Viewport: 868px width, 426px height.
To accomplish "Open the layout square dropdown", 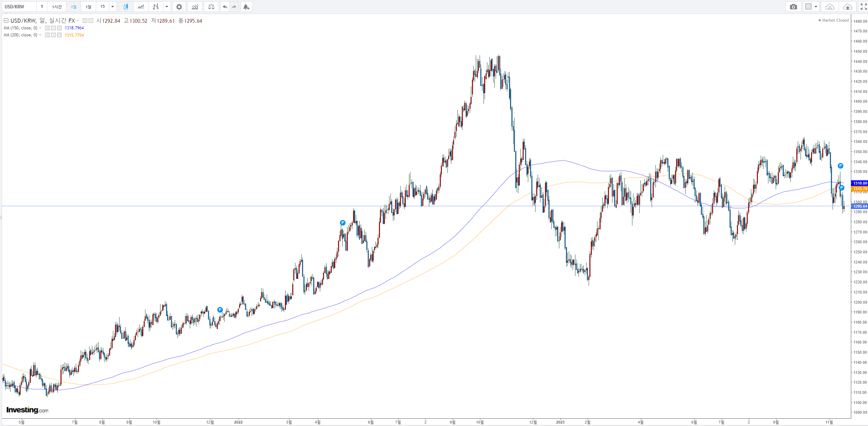I will tap(811, 7).
